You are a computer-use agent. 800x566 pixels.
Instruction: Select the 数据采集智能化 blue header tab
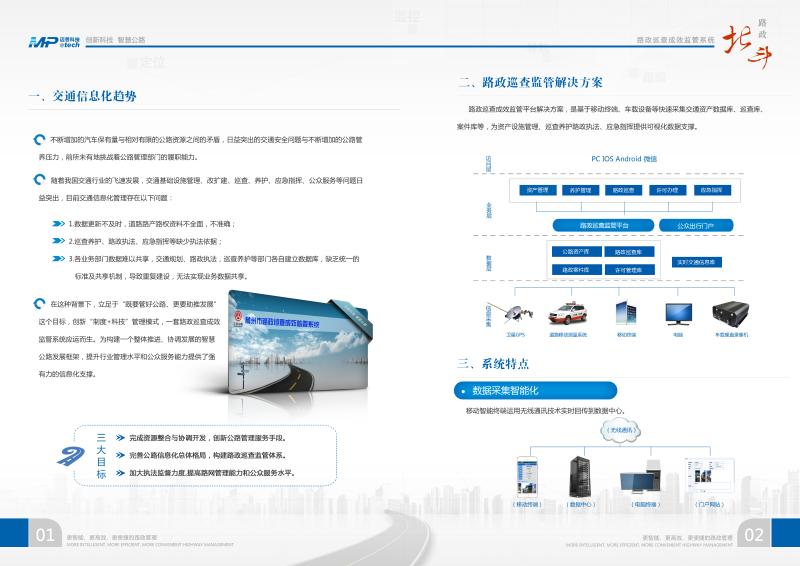click(x=535, y=390)
